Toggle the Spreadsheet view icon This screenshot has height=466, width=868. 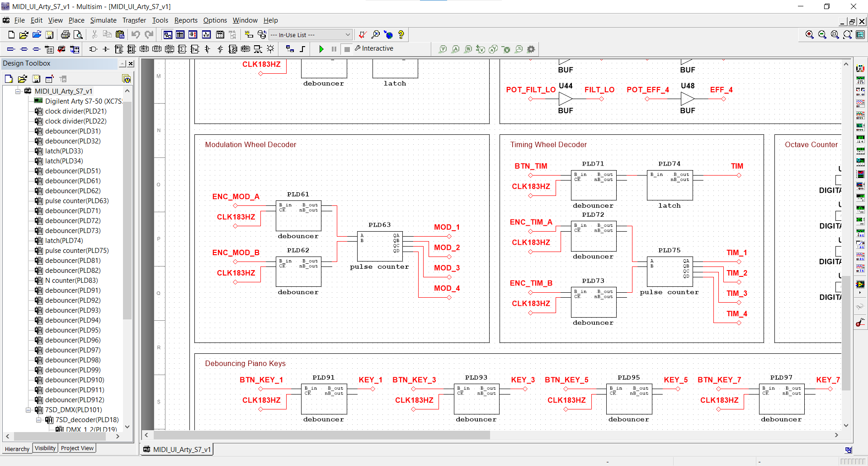[180, 34]
